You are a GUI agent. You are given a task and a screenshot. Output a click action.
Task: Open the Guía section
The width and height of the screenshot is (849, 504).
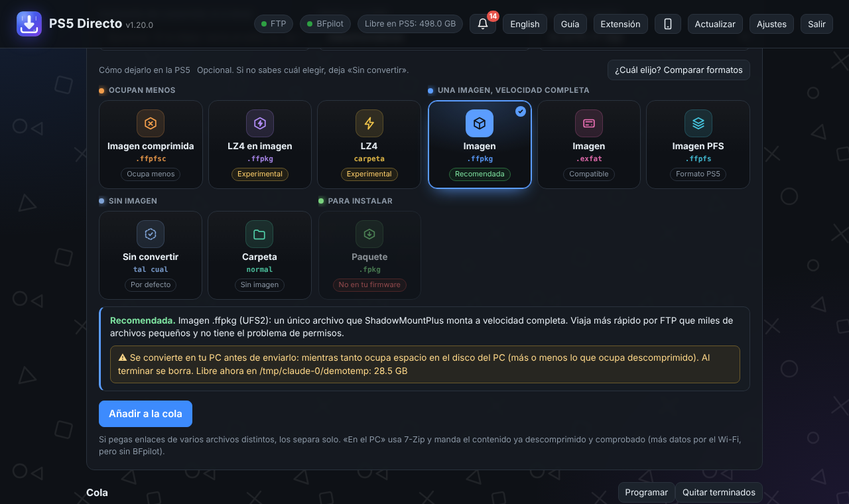click(570, 24)
